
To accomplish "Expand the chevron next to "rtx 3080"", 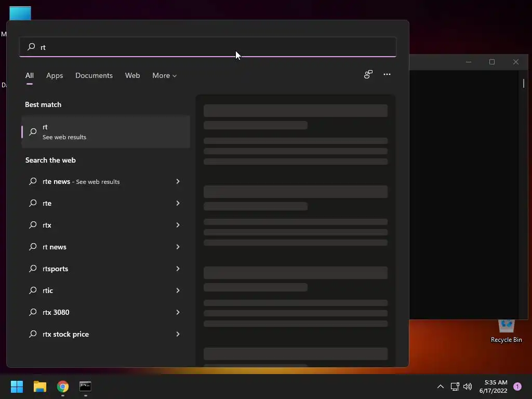I will point(178,312).
